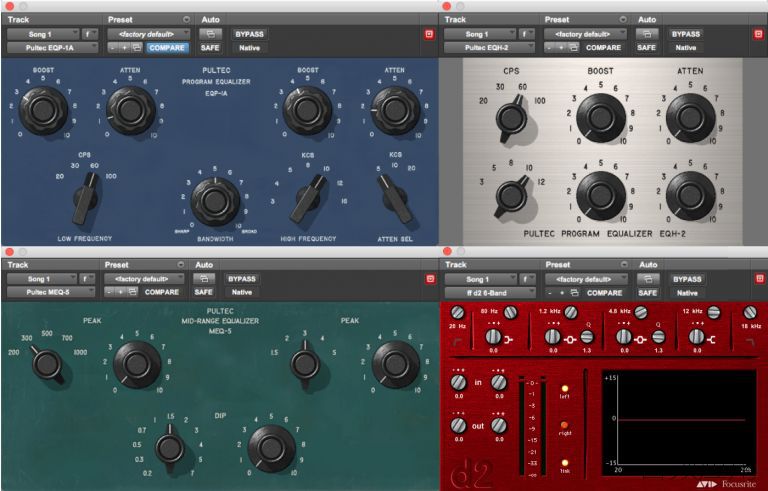Click COMPARE in the EQH-2 window
Image resolution: width=768 pixels, height=491 pixels.
(603, 48)
